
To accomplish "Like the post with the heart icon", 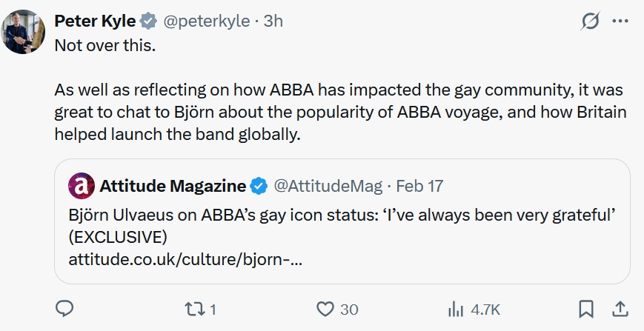I will point(326,309).
